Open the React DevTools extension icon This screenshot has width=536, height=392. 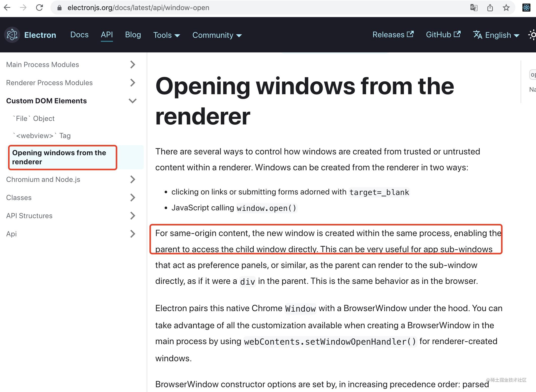point(526,8)
